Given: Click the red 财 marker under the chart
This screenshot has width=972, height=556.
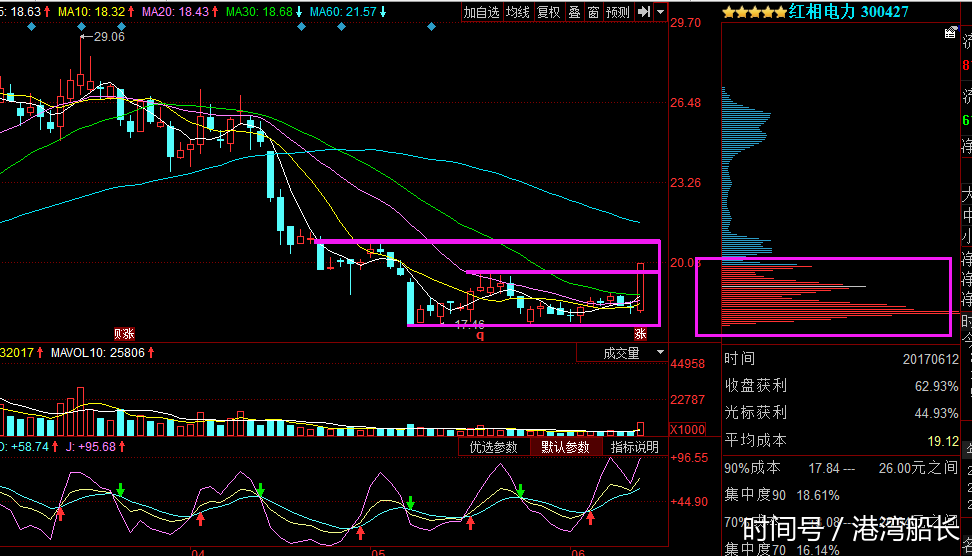Looking at the screenshot, I should point(123,334).
